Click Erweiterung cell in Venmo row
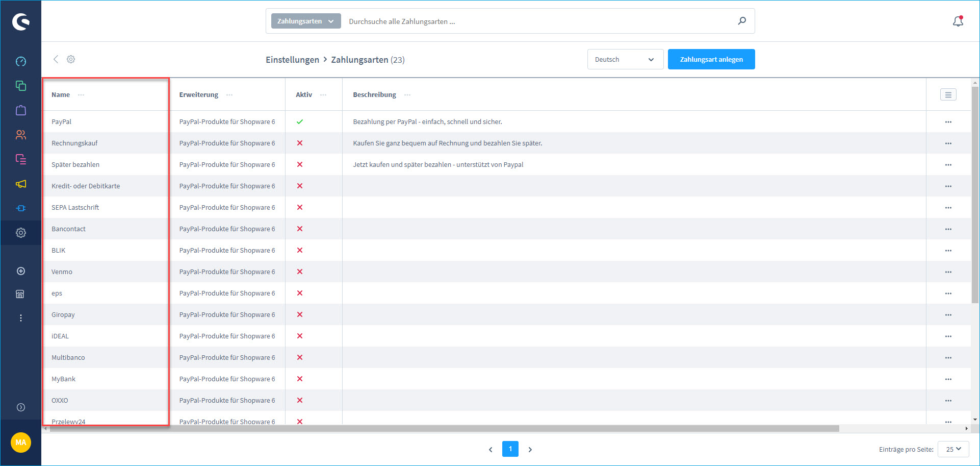 coord(227,272)
